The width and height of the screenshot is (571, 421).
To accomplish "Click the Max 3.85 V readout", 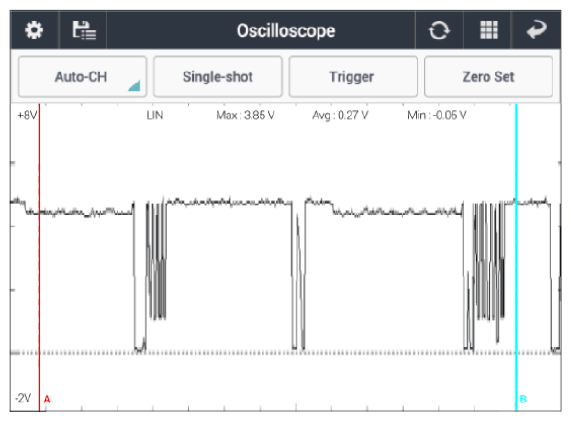I will [245, 115].
